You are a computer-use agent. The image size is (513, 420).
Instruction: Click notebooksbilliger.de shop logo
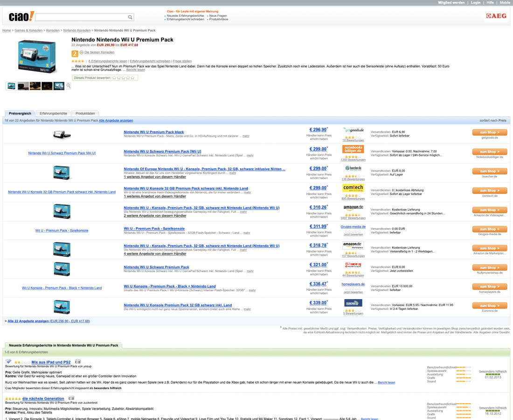point(353,149)
